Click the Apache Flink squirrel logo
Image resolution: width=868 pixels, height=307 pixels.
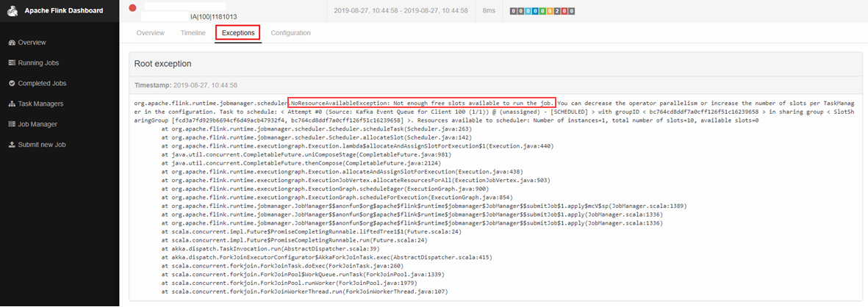tap(12, 10)
